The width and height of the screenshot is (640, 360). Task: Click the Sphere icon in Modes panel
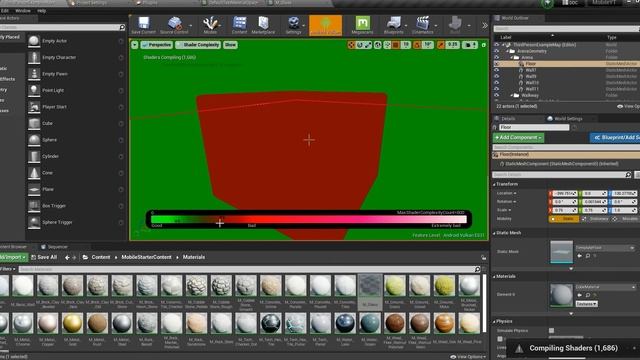pyautogui.click(x=34, y=140)
